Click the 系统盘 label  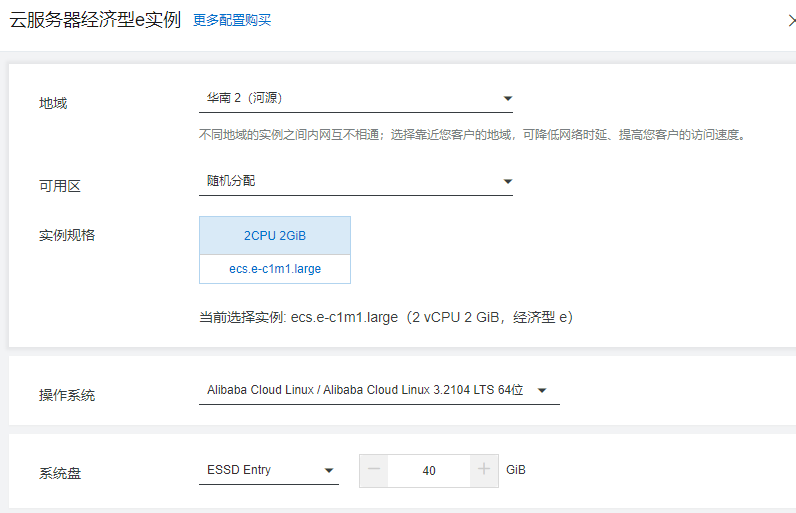point(60,473)
